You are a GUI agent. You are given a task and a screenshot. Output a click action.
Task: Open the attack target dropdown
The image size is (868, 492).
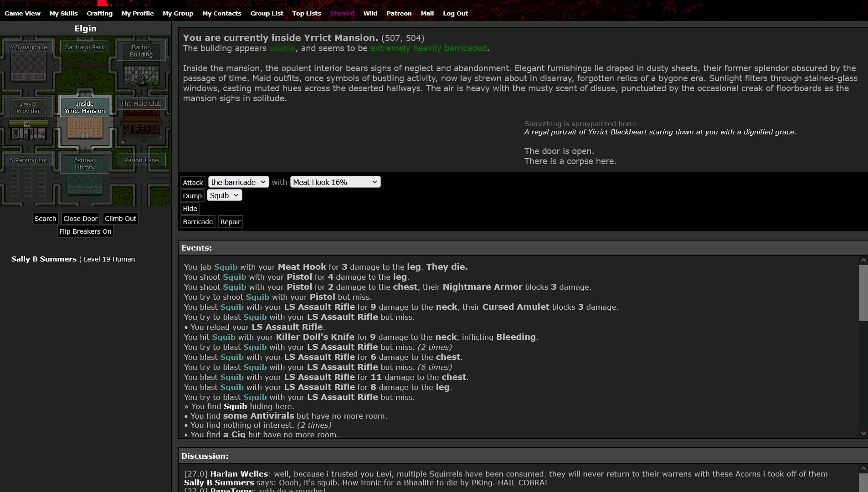(x=238, y=182)
